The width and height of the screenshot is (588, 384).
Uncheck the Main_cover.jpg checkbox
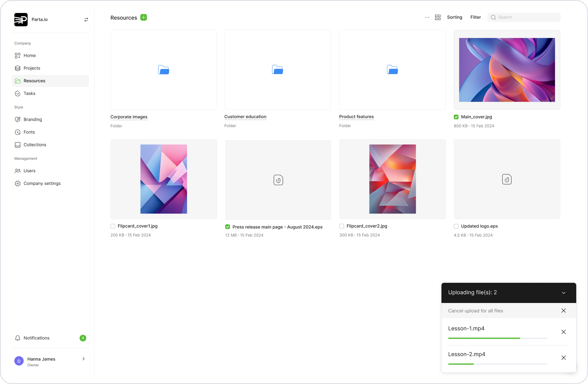pyautogui.click(x=456, y=117)
